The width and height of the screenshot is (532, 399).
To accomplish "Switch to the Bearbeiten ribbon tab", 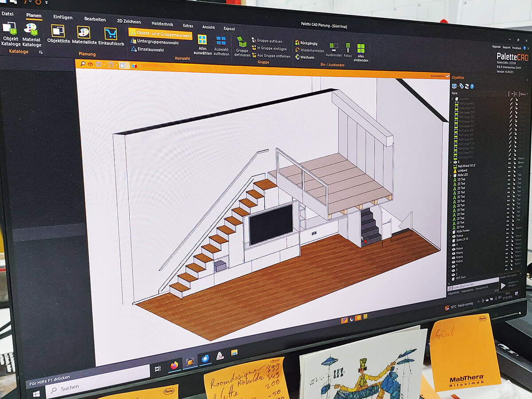I will 95,19.
